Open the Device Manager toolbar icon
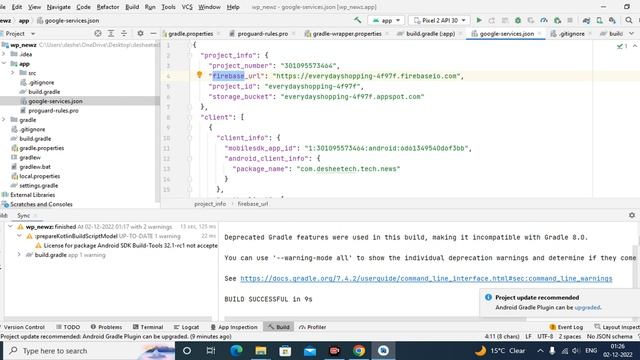640x360 pixels. click(x=599, y=20)
